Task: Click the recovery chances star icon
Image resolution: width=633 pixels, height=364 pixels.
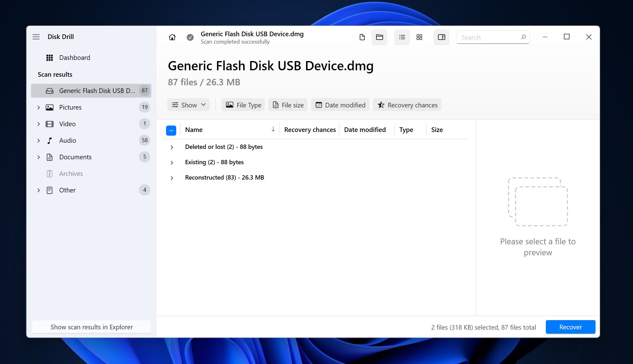Action: click(380, 105)
